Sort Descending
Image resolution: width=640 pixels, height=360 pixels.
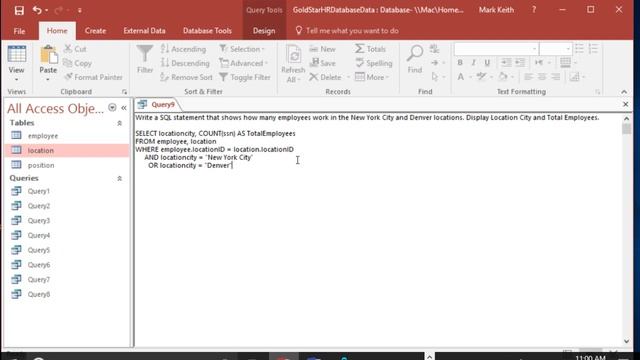pyautogui.click(x=185, y=63)
